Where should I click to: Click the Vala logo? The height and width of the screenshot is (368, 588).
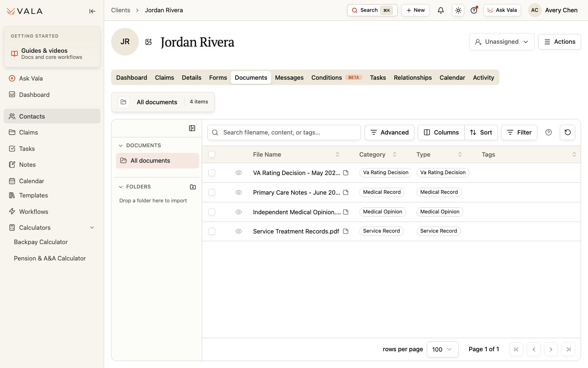tap(24, 11)
